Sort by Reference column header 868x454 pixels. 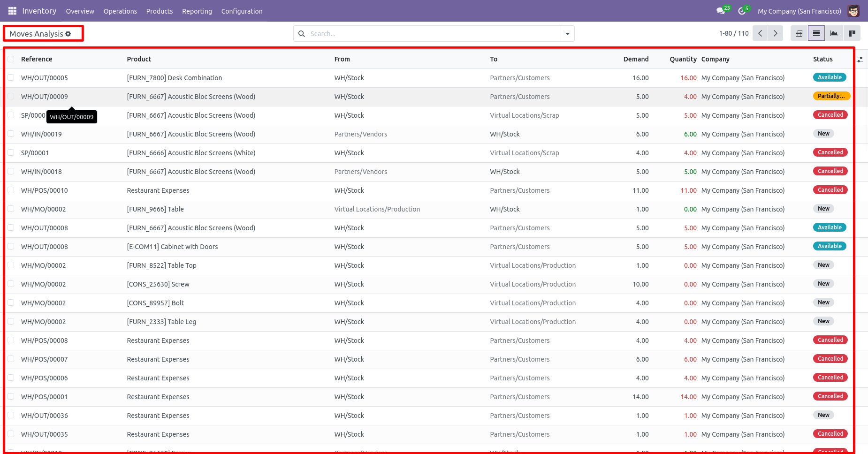[37, 59]
